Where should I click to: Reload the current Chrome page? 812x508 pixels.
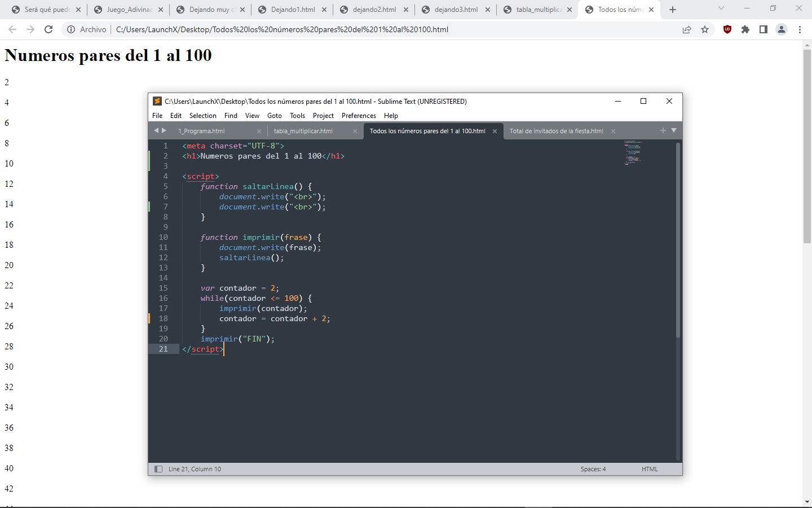pos(48,29)
